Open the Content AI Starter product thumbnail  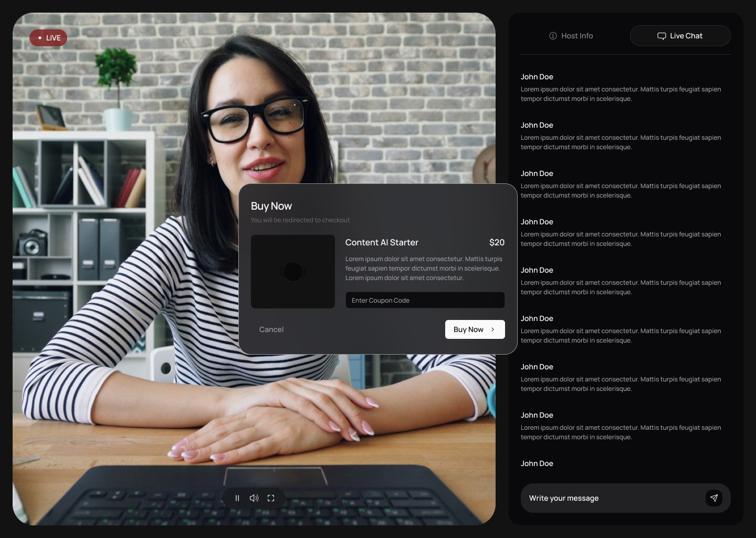coord(293,272)
